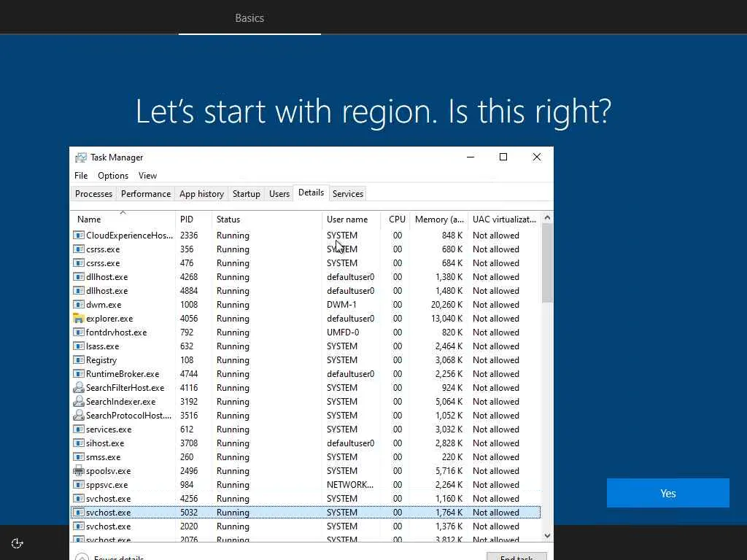Click the scrollbar down arrow
The image size is (747, 560).
547,536
